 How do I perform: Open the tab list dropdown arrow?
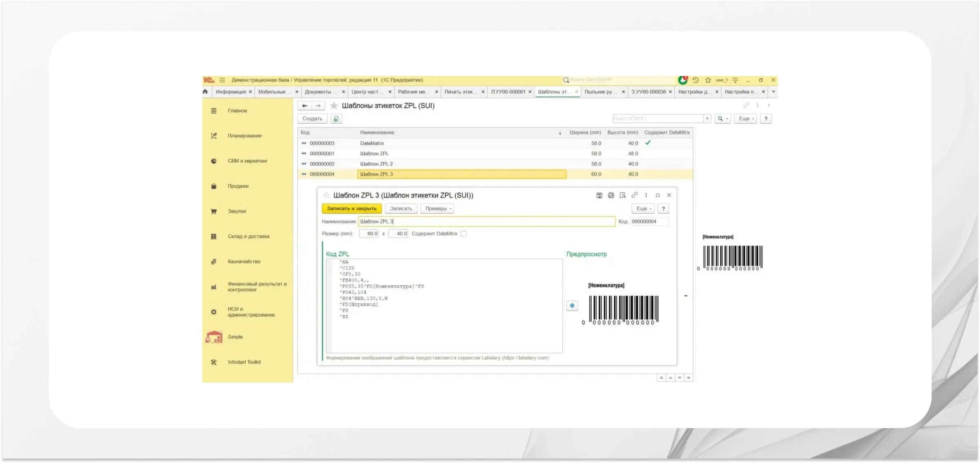pyautogui.click(x=773, y=92)
